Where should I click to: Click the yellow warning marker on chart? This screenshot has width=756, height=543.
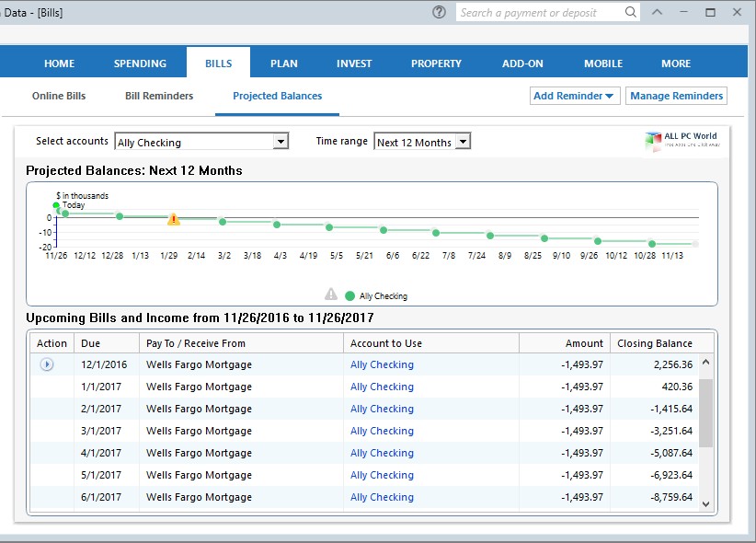[x=174, y=220]
